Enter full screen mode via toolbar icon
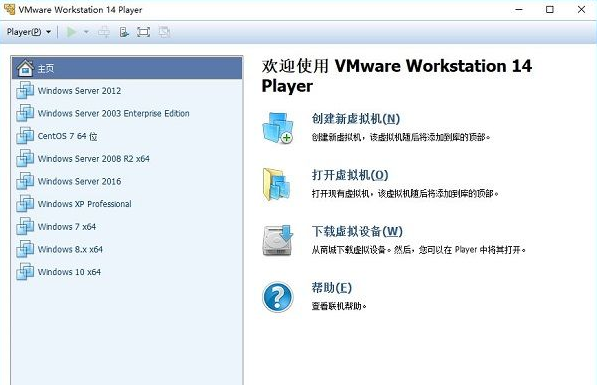The width and height of the screenshot is (597, 385). (144, 32)
